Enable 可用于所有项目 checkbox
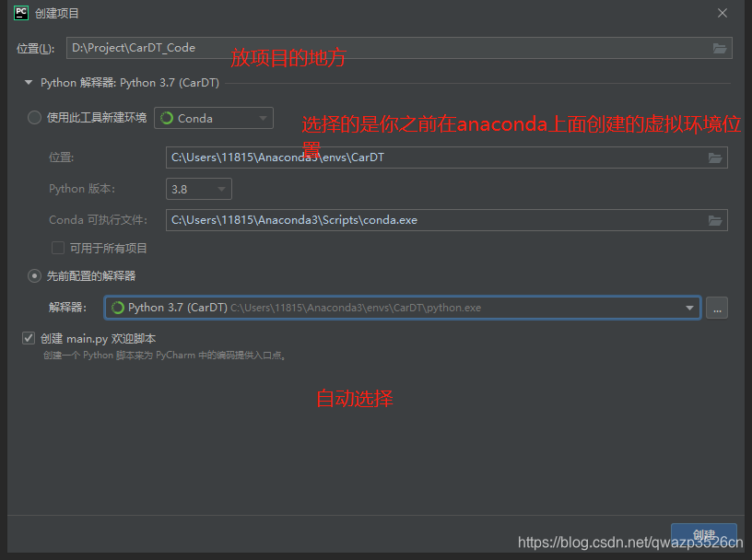Viewport: 752px width, 560px height. click(58, 248)
